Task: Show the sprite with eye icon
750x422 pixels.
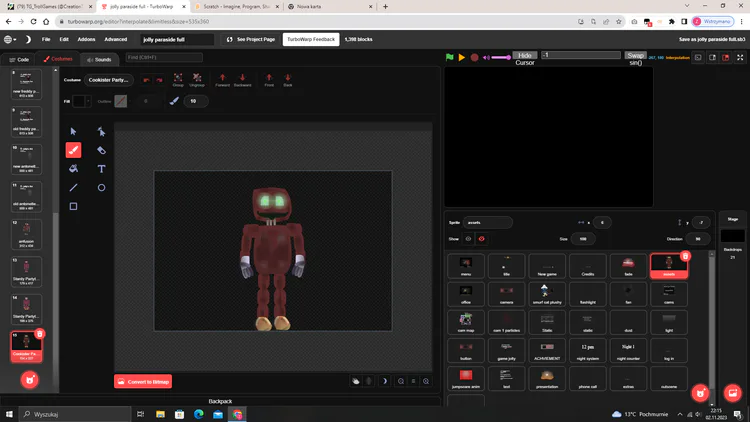Action: pyautogui.click(x=468, y=239)
